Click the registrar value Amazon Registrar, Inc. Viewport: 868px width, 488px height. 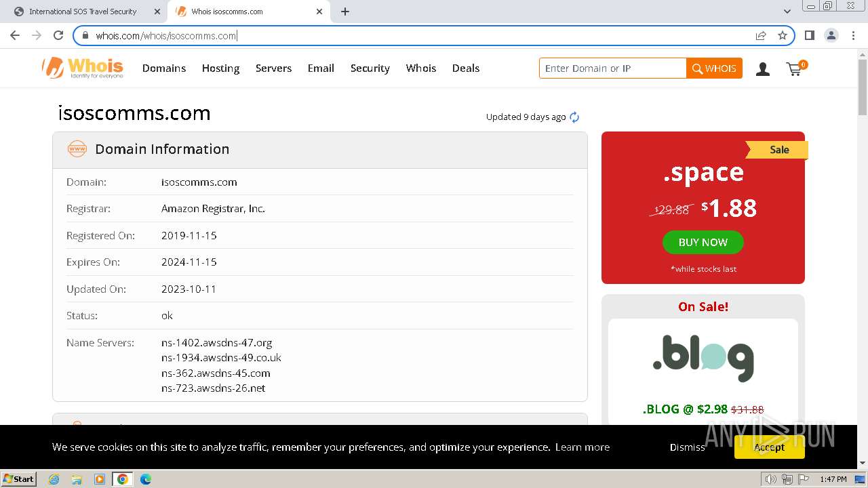(213, 209)
